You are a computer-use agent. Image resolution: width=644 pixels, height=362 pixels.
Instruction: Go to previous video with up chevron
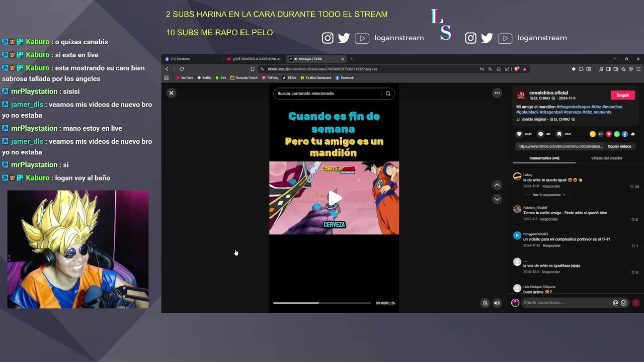[497, 185]
